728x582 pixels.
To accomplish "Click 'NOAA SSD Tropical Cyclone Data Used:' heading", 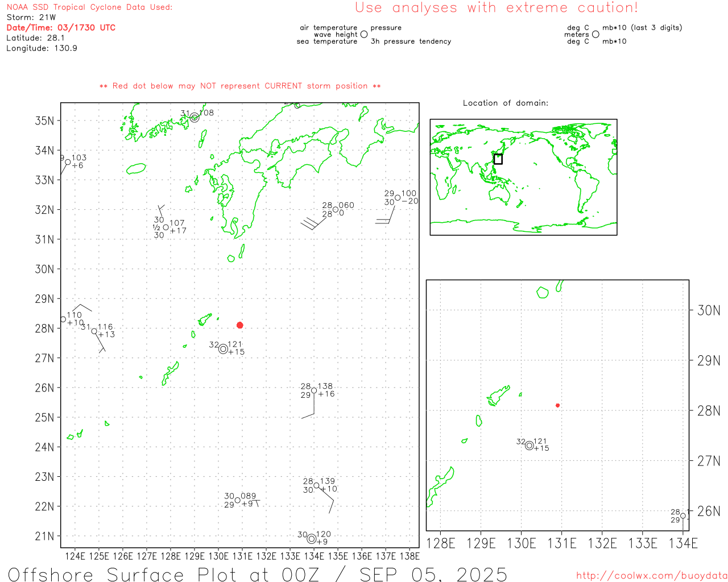I will coord(89,7).
